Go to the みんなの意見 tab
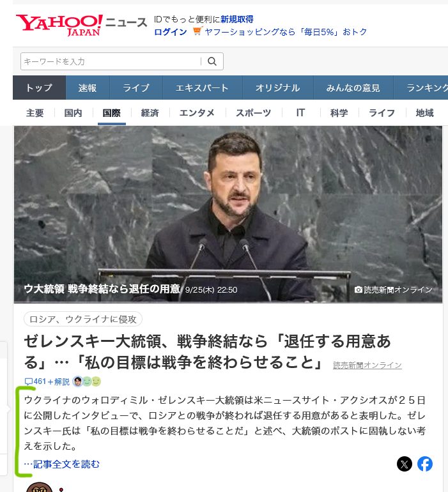The height and width of the screenshot is (492, 448). [x=353, y=88]
